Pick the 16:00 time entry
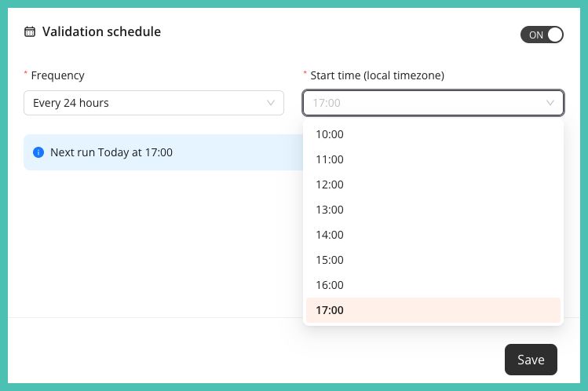588x391 pixels. coord(433,285)
